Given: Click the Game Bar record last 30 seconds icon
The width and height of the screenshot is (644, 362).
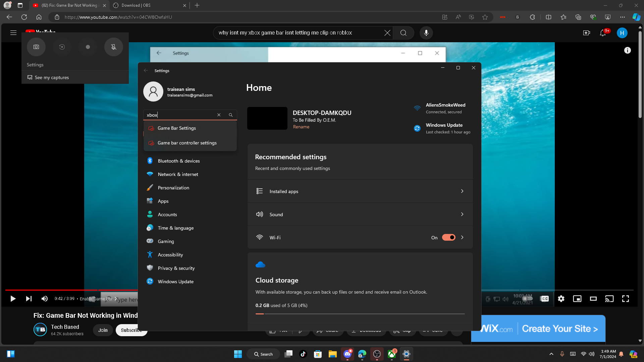Looking at the screenshot, I should click(x=62, y=47).
